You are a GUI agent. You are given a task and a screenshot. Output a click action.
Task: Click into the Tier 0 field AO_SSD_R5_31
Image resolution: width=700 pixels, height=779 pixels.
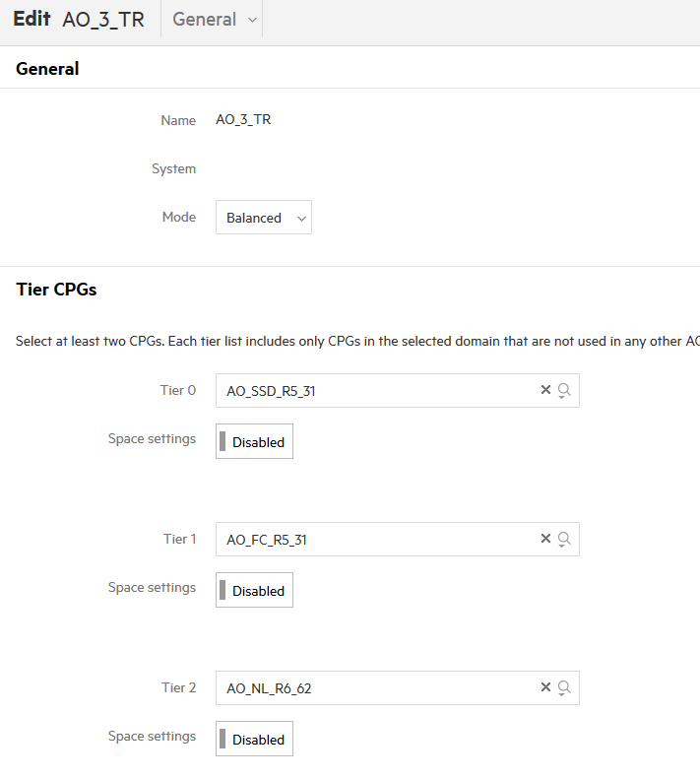point(378,391)
